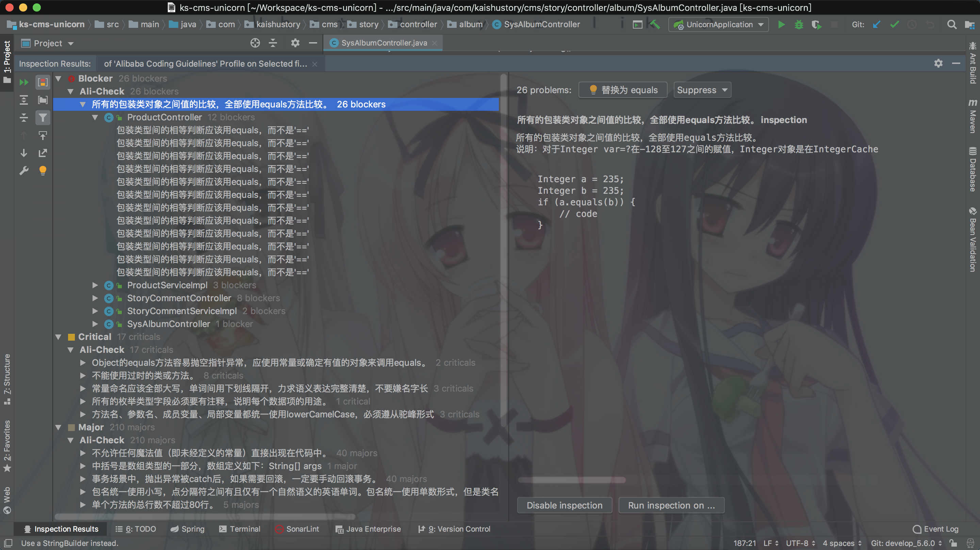This screenshot has width=980, height=550.
Task: Click the description pane horizontal scrollbar
Action: (x=571, y=480)
